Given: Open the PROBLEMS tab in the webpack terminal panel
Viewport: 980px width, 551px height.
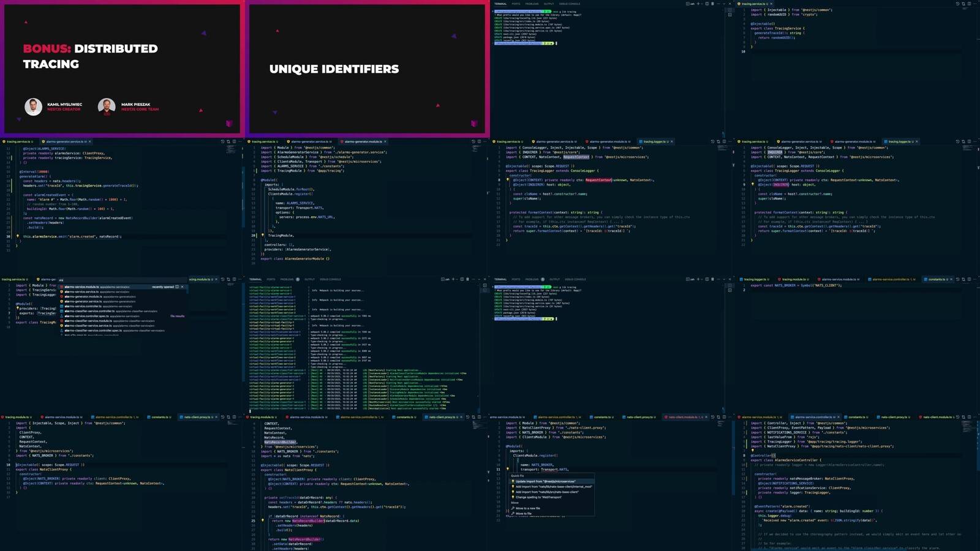Looking at the screenshot, I should [x=287, y=279].
